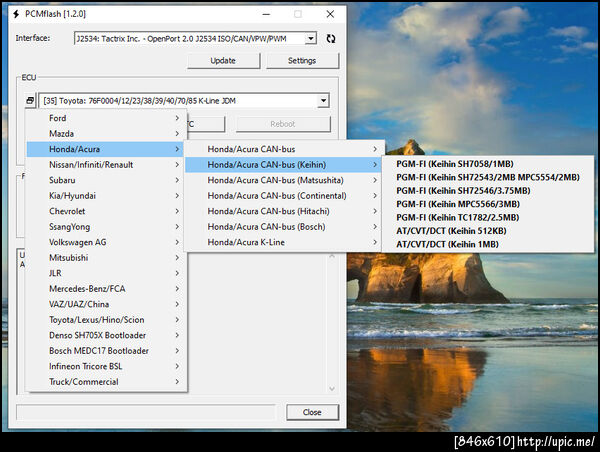Click the Settings button
This screenshot has height=452, width=600.
click(x=302, y=60)
